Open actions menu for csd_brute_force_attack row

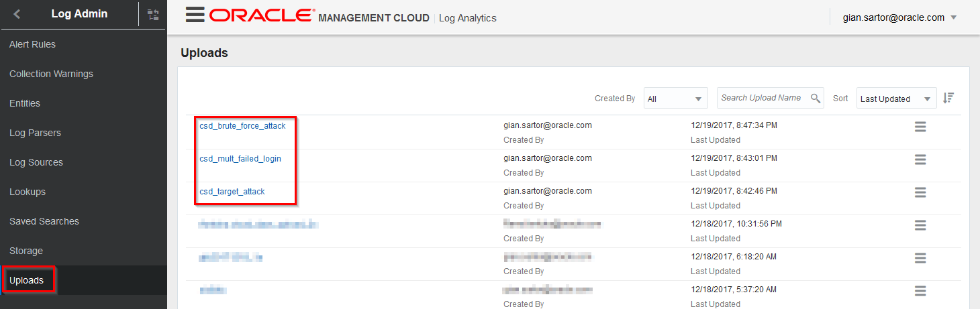920,127
